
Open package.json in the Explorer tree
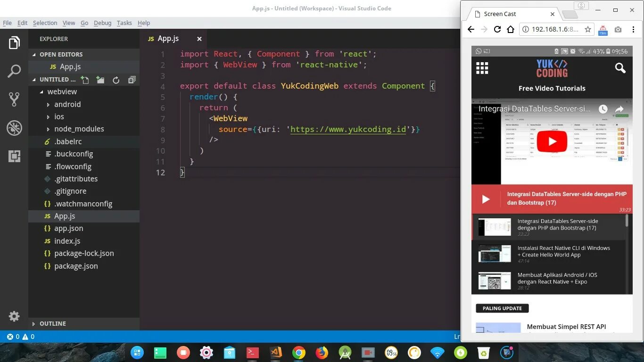[x=76, y=266]
